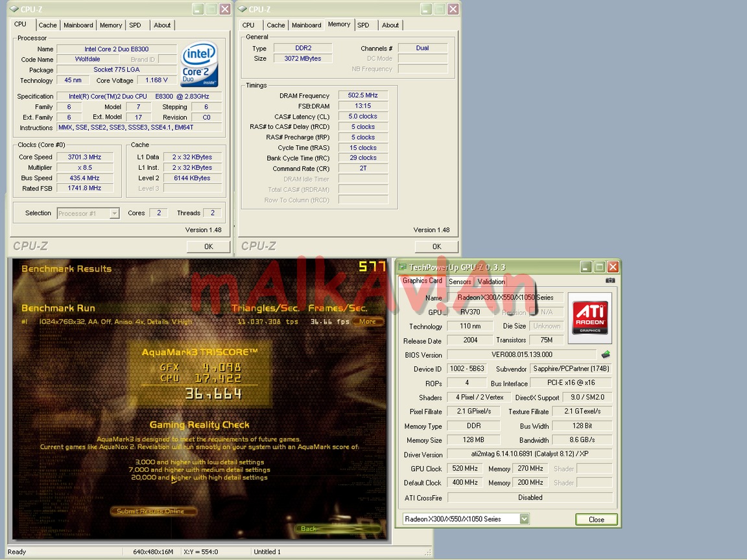Click the status bar entry Untitled 1
Image resolution: width=747 pixels, height=560 pixels.
coord(267,552)
